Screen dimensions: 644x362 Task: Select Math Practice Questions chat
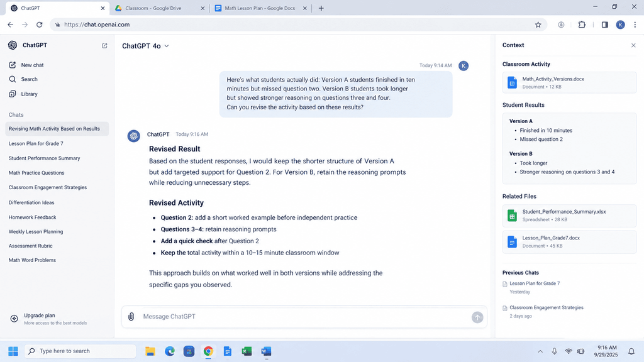coord(36,173)
